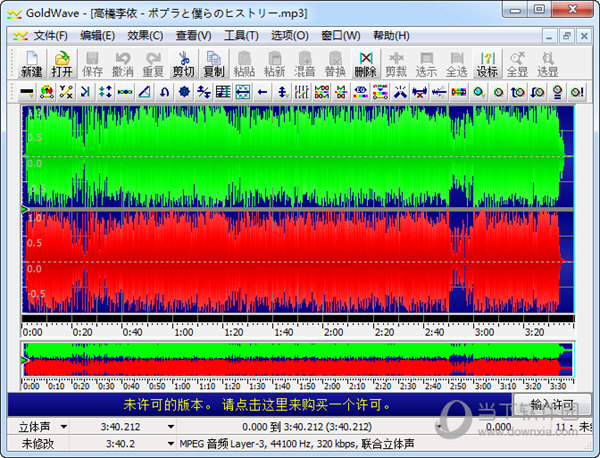Click the unlicensed version purchase banner
600x458 pixels.
255,405
